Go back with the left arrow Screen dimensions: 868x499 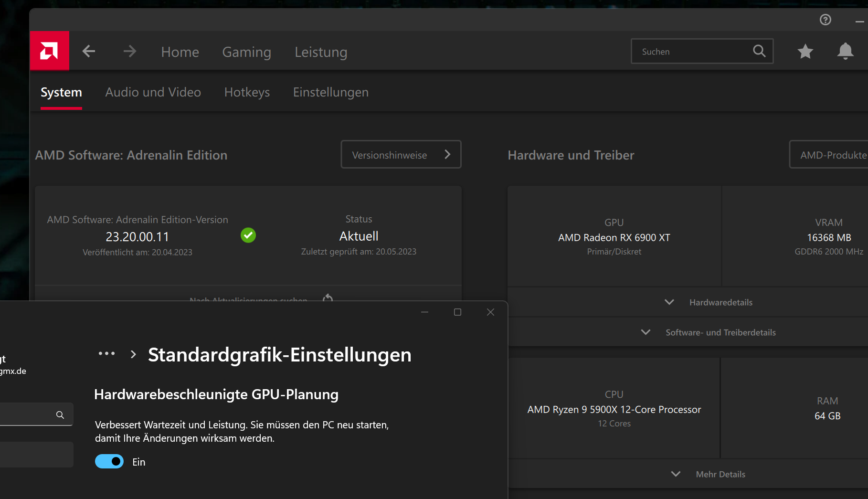point(89,51)
